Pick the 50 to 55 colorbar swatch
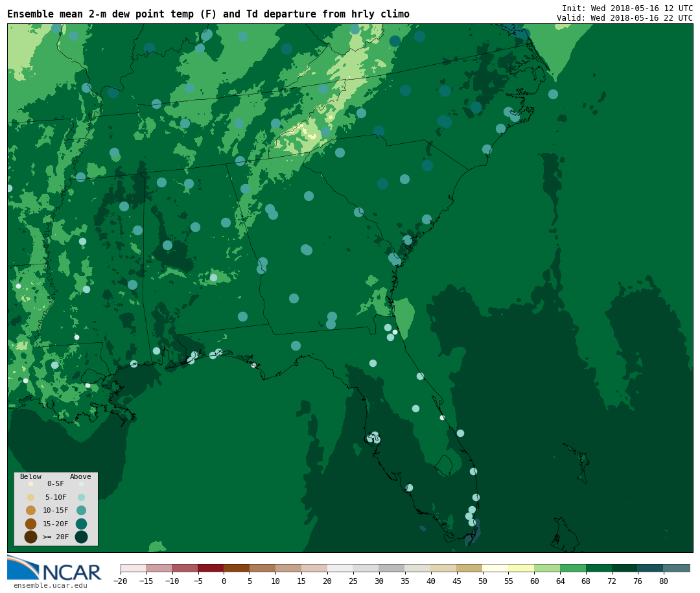700x593 pixels. click(496, 568)
